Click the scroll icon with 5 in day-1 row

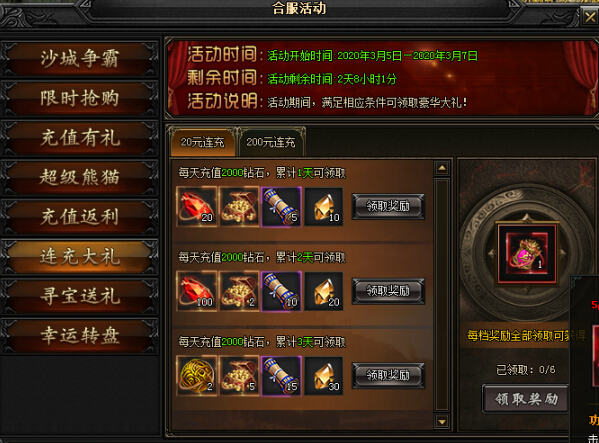(281, 207)
